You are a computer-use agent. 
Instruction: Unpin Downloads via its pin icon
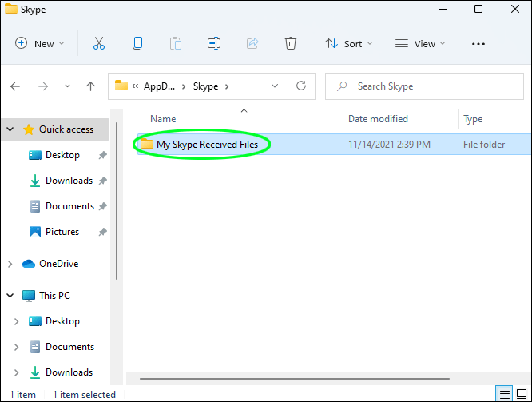[x=103, y=181]
